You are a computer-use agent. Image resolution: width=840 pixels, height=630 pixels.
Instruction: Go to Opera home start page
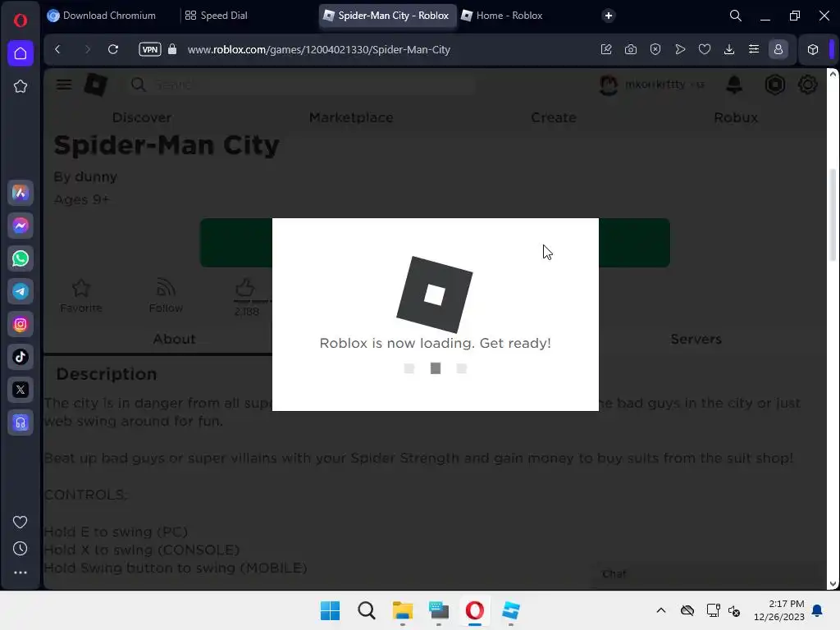click(x=21, y=53)
